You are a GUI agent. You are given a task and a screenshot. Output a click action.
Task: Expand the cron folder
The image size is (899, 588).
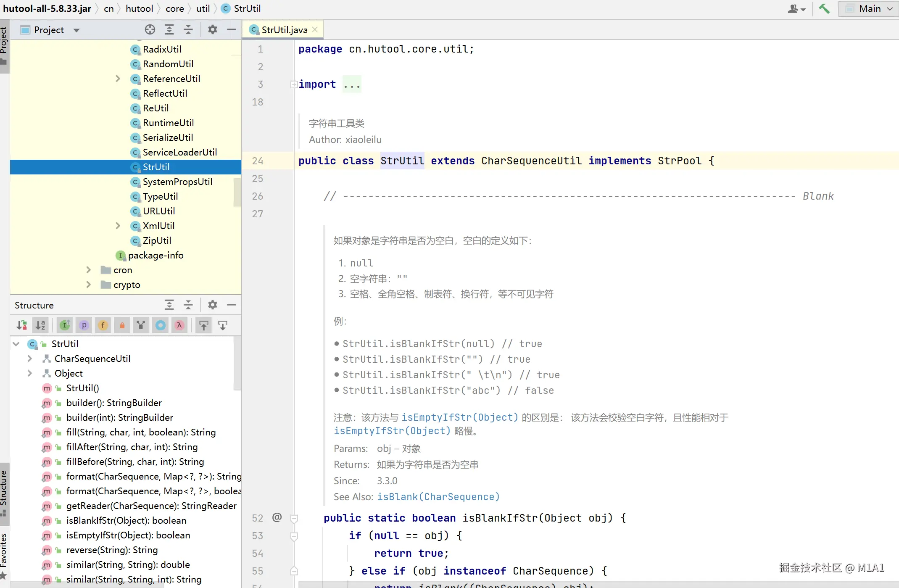tap(89, 270)
